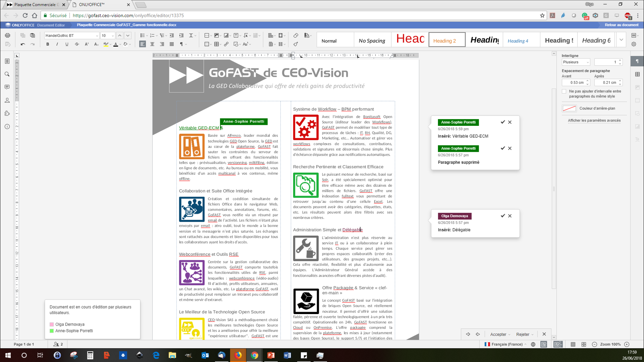Toggle strikethrough formatting
This screenshot has width=644, height=362.
click(x=77, y=44)
